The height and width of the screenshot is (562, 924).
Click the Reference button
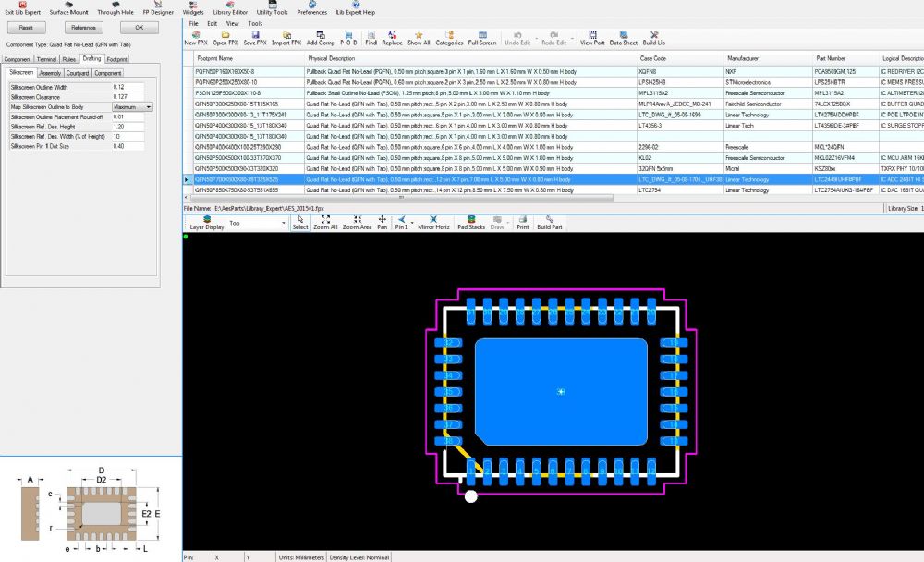click(83, 28)
